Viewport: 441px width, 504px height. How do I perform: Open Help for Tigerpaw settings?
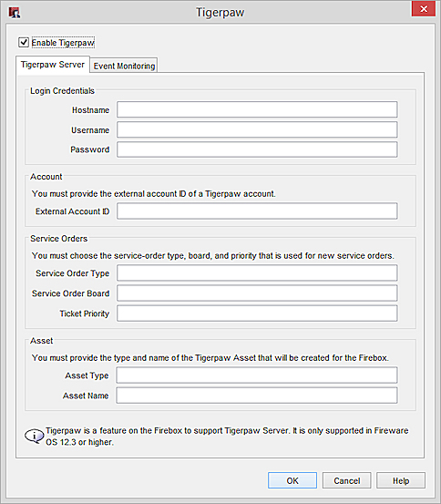point(401,480)
